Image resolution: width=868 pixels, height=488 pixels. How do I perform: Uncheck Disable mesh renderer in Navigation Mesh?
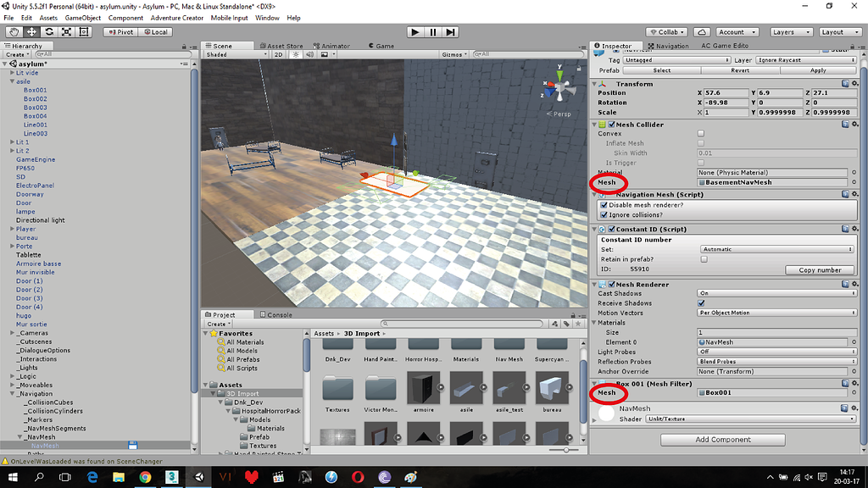coord(603,205)
